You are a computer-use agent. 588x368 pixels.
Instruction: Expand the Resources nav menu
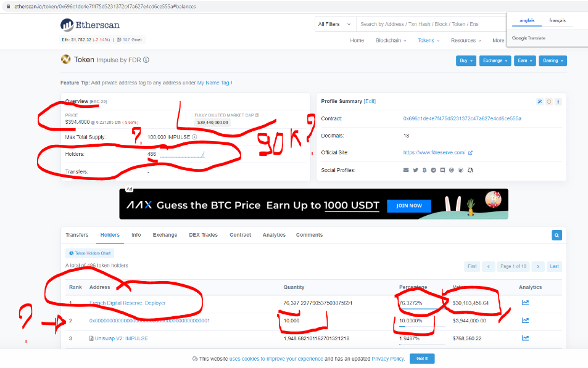[466, 41]
